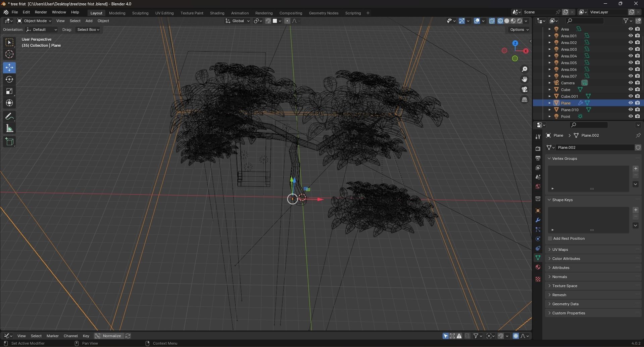Click the Pan view hand icon
The image size is (644, 347).
pos(525,79)
